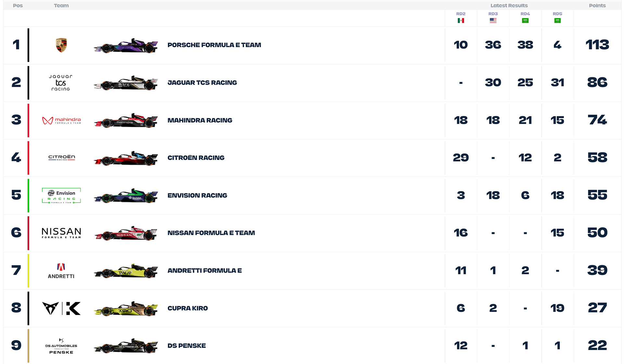Click the DS Automobiles Penske logo

coord(61,346)
